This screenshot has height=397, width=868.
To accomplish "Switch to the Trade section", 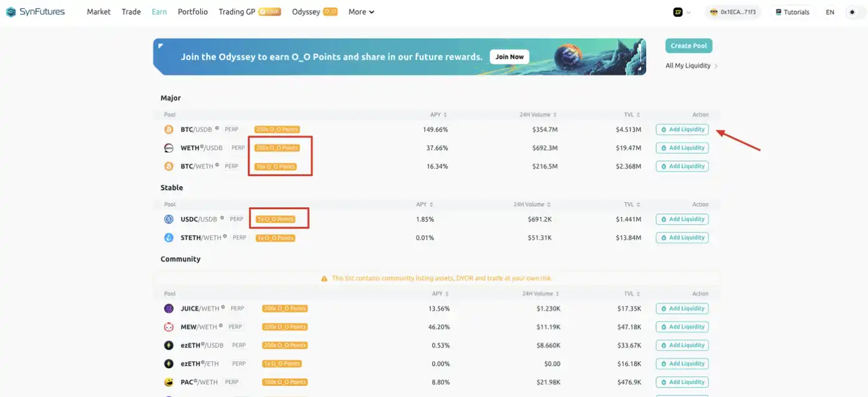I will (x=130, y=11).
